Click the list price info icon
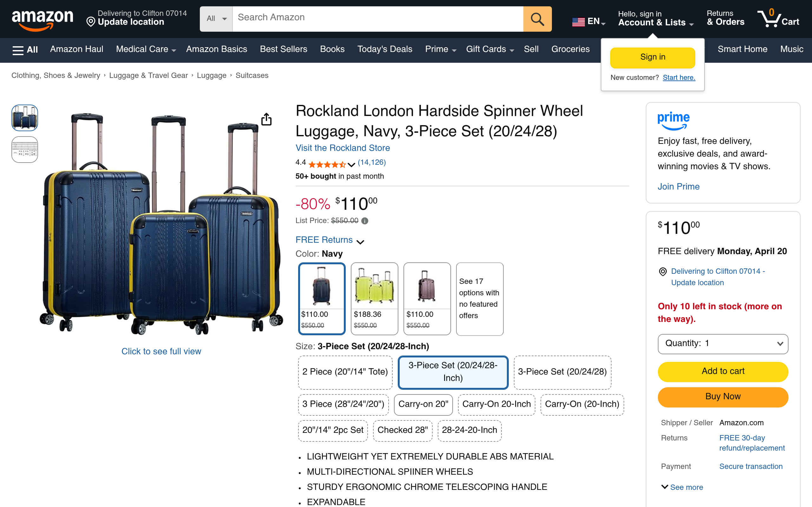 (x=365, y=221)
